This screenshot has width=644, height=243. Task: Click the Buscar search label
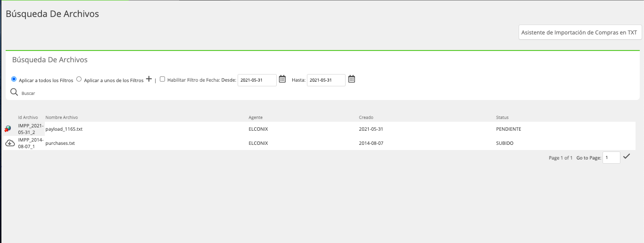(x=28, y=93)
